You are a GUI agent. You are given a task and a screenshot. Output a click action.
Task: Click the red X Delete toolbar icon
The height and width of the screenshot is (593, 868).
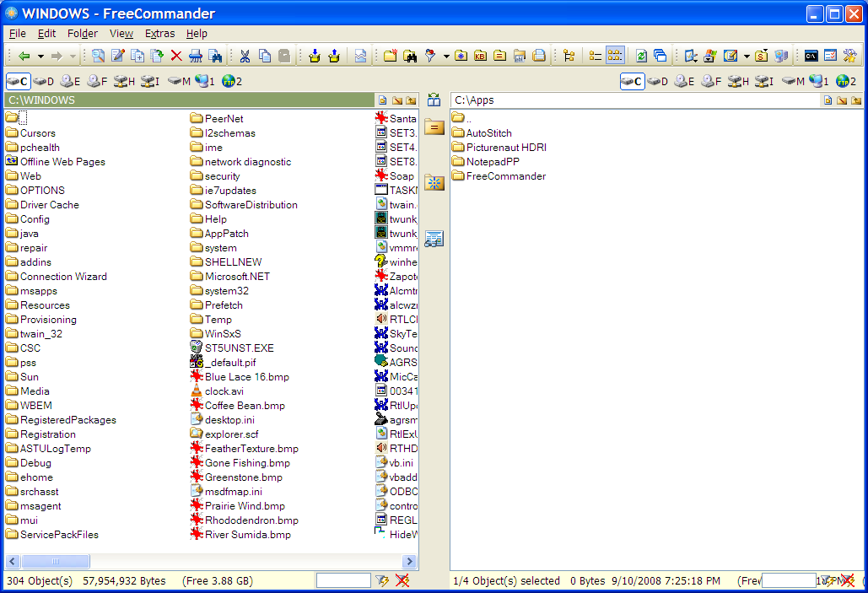(176, 56)
